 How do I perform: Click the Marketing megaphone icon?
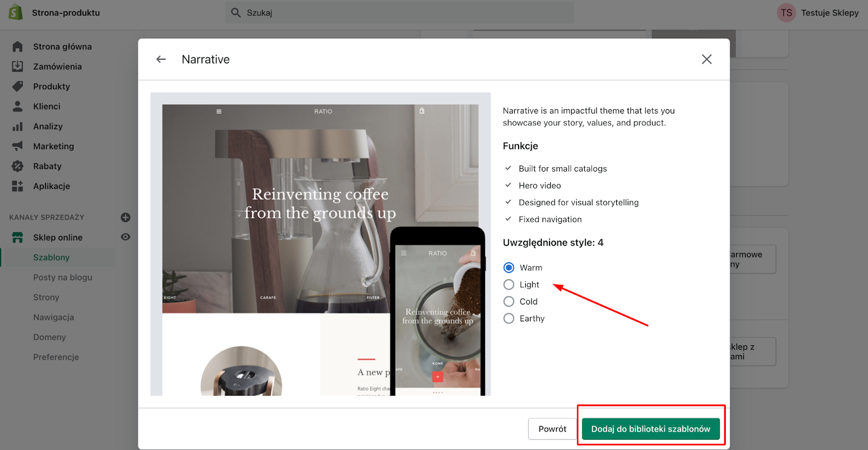[x=17, y=146]
